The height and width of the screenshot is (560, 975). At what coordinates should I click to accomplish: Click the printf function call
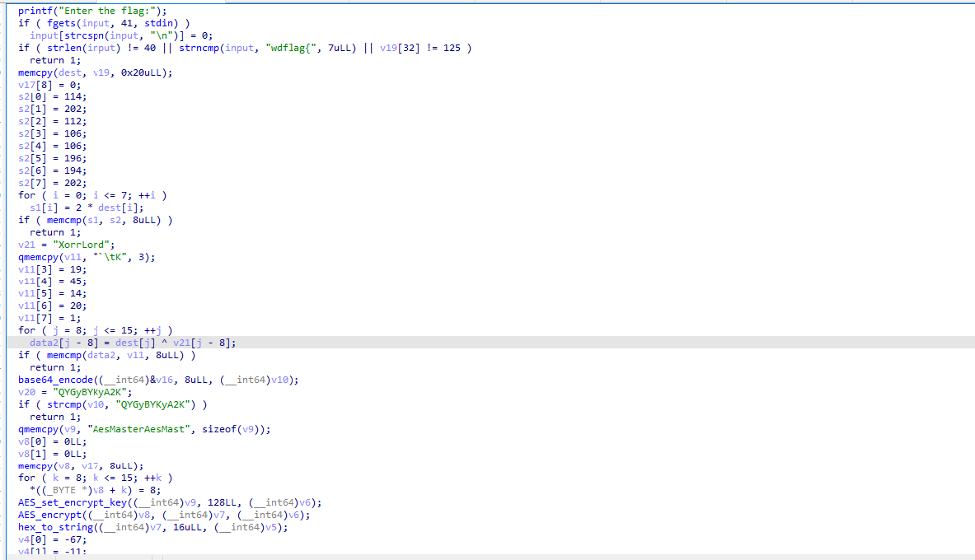[34, 11]
